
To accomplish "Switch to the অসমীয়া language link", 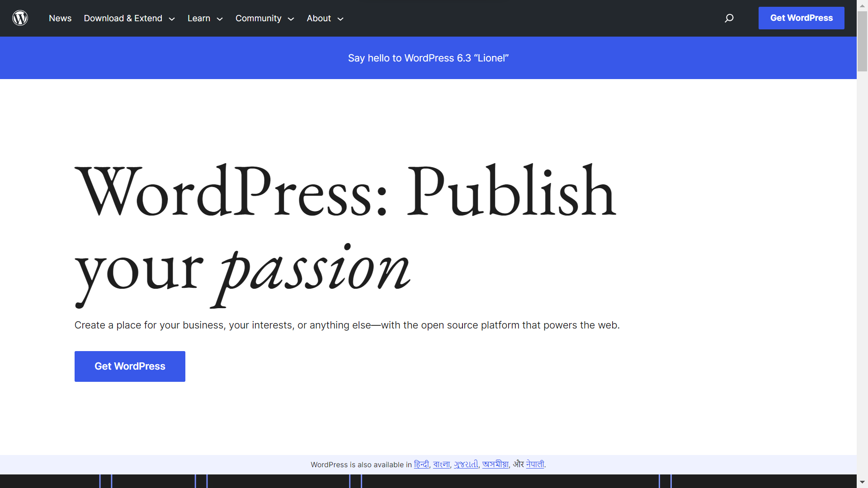I will [495, 465].
